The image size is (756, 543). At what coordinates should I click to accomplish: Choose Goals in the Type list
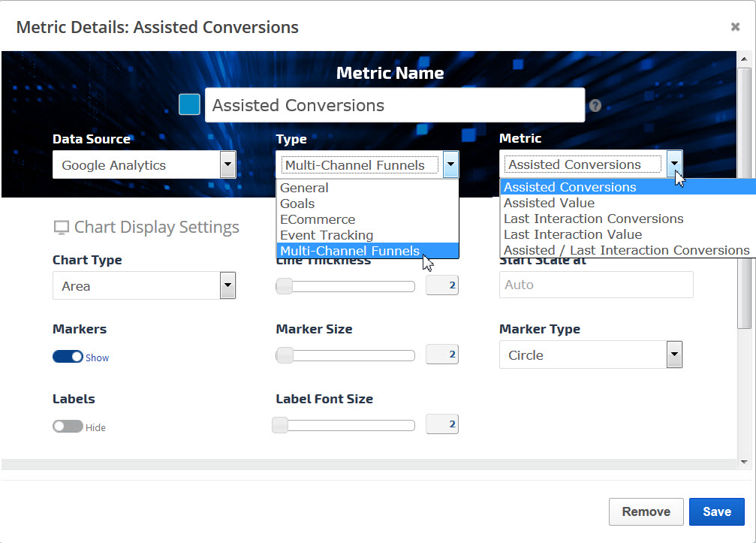pyautogui.click(x=298, y=204)
